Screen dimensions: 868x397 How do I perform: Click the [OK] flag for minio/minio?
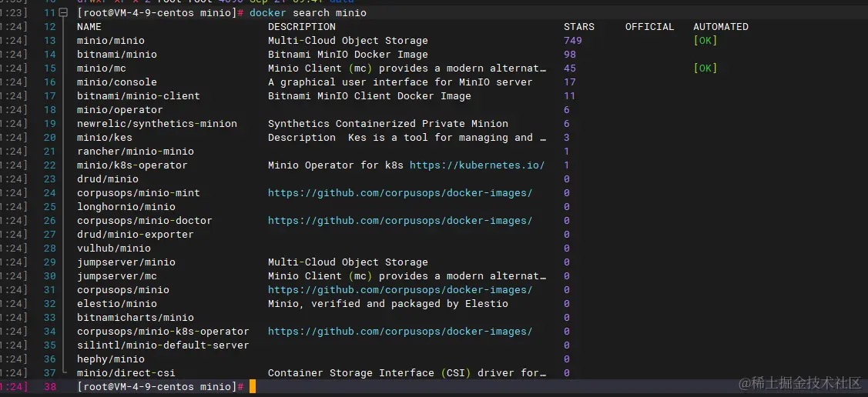tap(705, 40)
